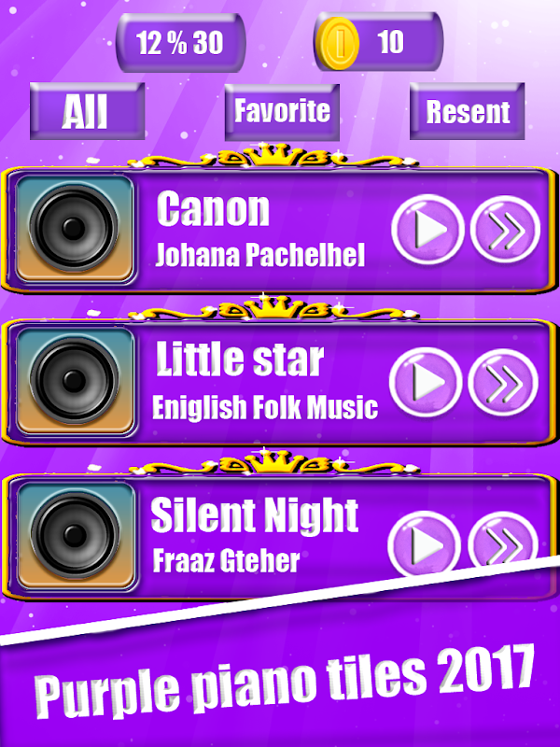The image size is (560, 747).
Task: Tap double-arrow button for Little star
Action: 503,382
